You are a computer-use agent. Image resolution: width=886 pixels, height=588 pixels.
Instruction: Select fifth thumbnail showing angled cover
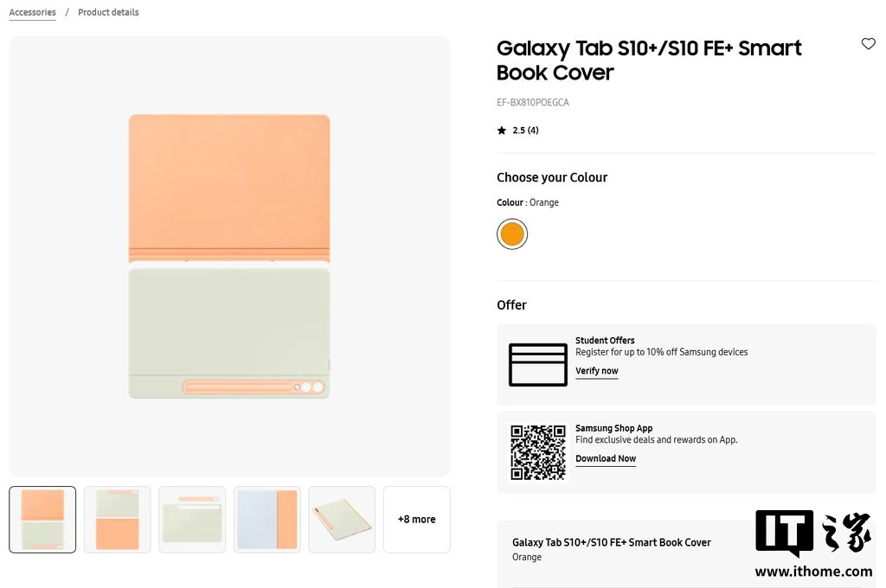(342, 519)
